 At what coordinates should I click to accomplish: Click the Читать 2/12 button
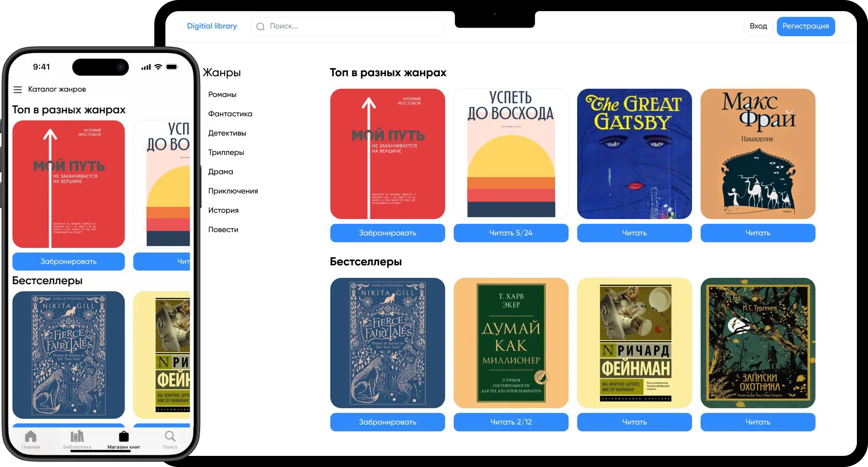coord(511,422)
